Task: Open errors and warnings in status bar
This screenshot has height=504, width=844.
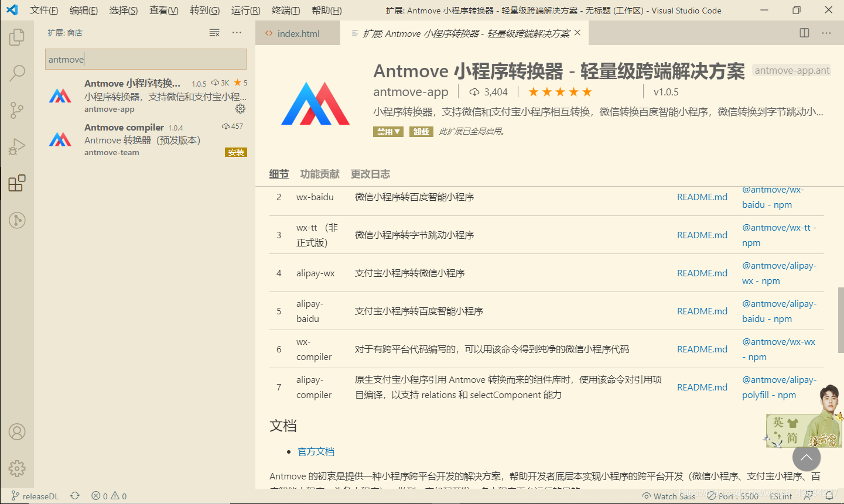Action: point(109,496)
